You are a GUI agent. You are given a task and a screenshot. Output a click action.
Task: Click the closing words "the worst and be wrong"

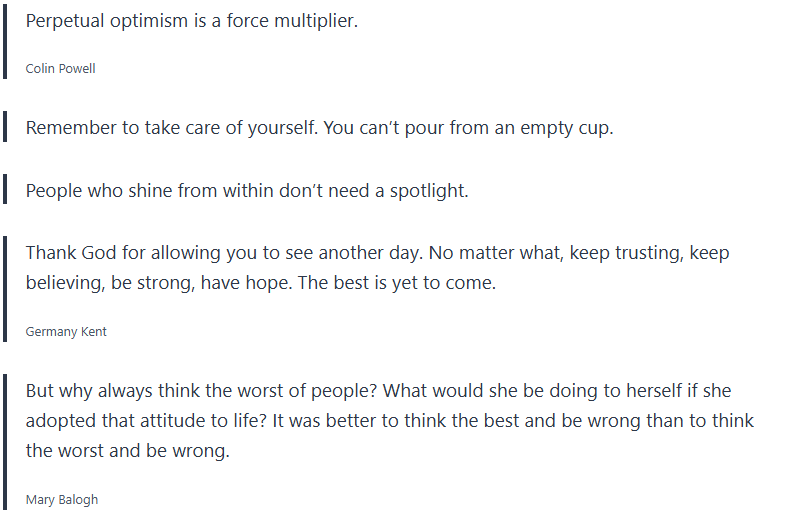click(x=128, y=450)
